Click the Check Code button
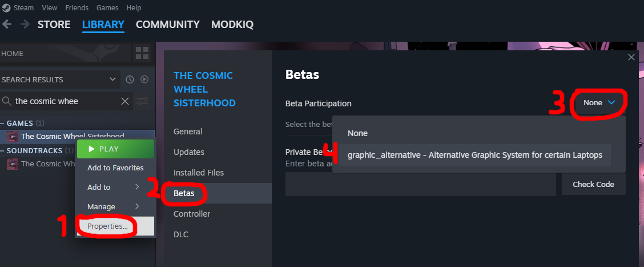644x267 pixels. [x=593, y=184]
